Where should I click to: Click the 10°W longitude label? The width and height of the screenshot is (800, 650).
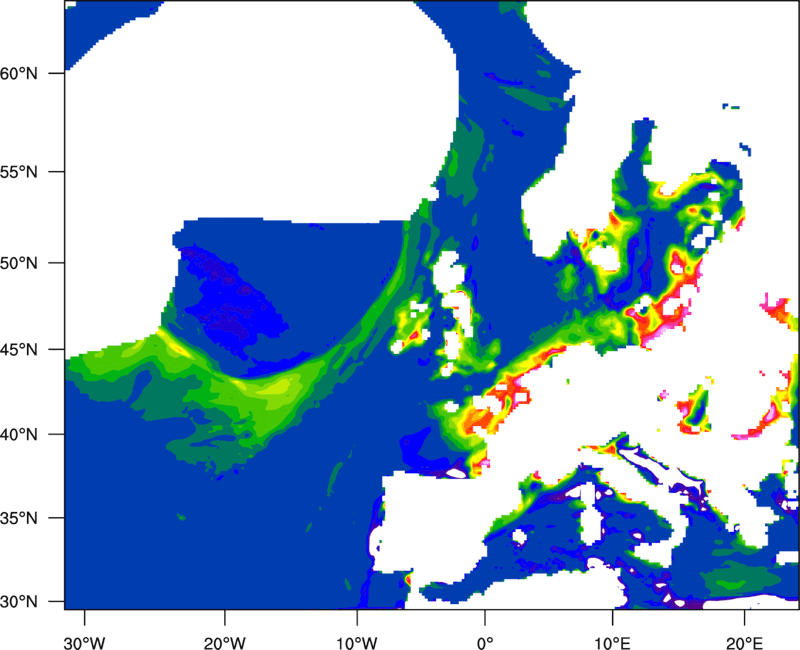click(x=357, y=643)
